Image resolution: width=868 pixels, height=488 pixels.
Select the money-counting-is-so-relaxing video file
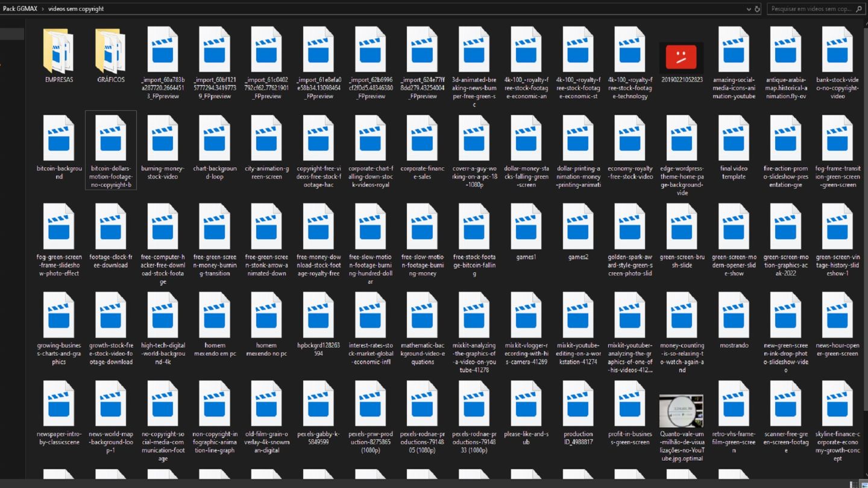coord(682,333)
